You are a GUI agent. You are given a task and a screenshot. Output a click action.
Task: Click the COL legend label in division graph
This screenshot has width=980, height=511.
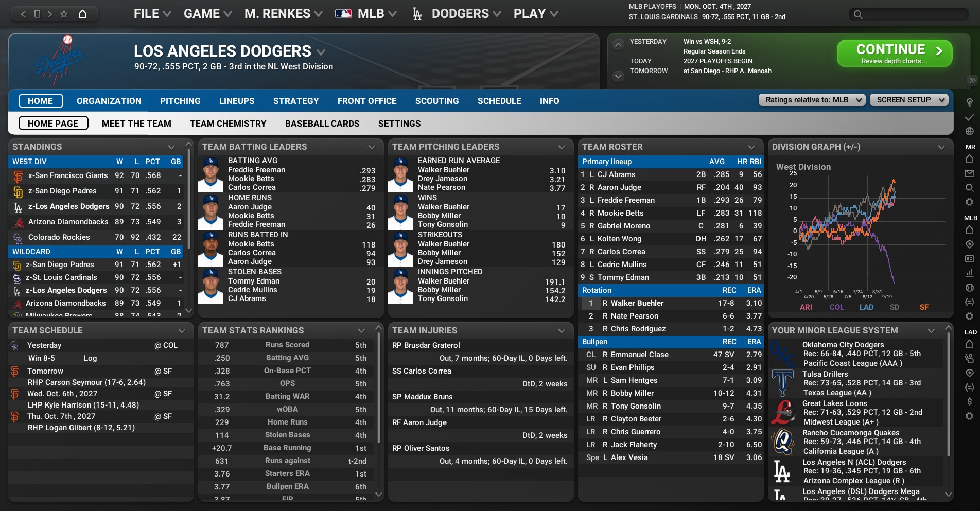pyautogui.click(x=836, y=307)
